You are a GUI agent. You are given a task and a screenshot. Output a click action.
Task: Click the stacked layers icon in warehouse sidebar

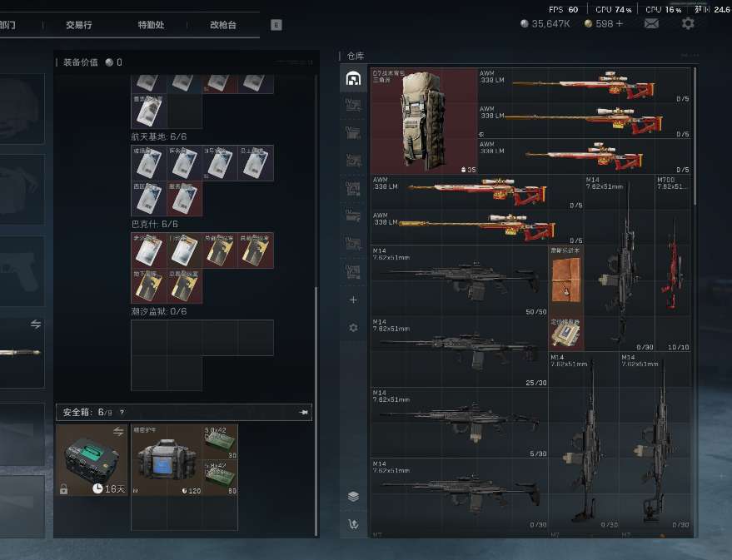pos(353,497)
